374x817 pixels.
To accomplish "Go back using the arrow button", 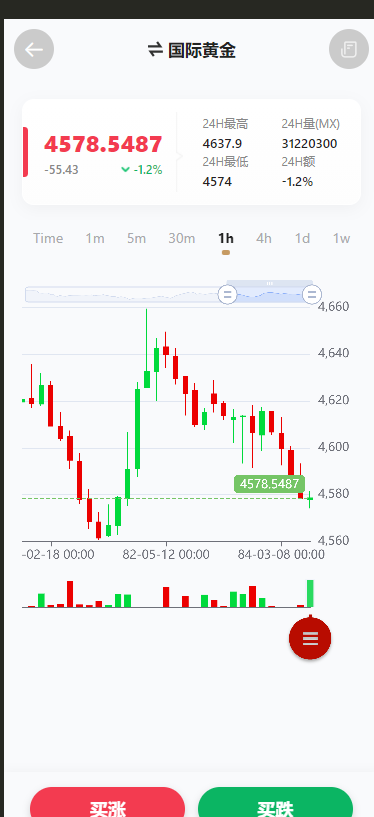I will tap(34, 49).
